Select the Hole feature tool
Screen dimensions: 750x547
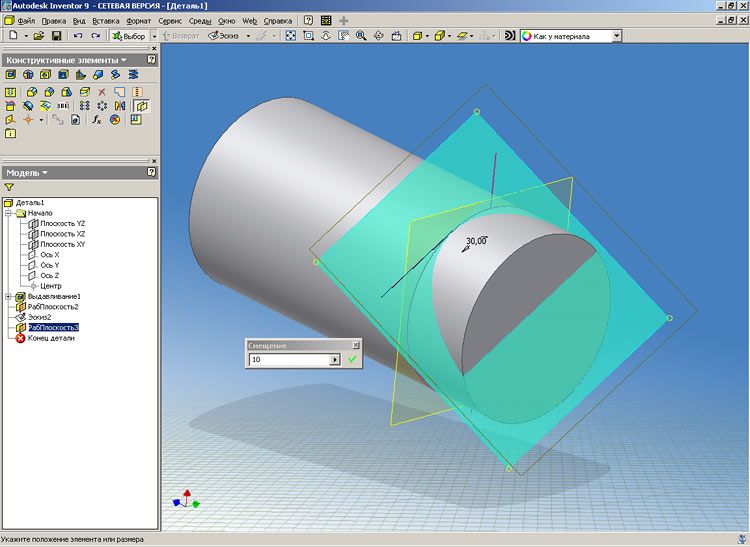click(x=45, y=74)
